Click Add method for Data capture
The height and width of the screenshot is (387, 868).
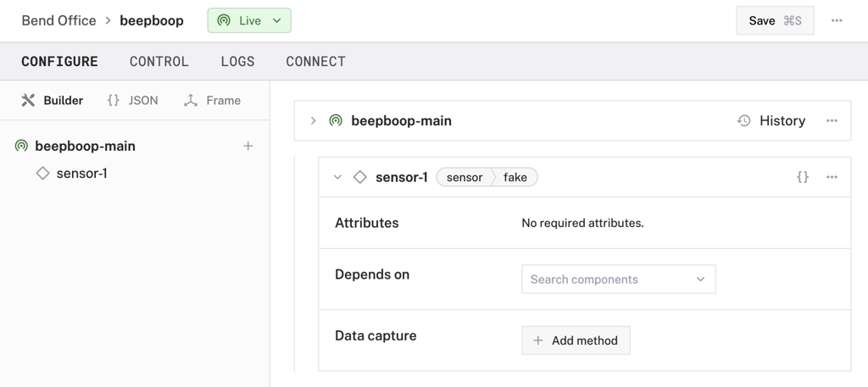click(576, 340)
